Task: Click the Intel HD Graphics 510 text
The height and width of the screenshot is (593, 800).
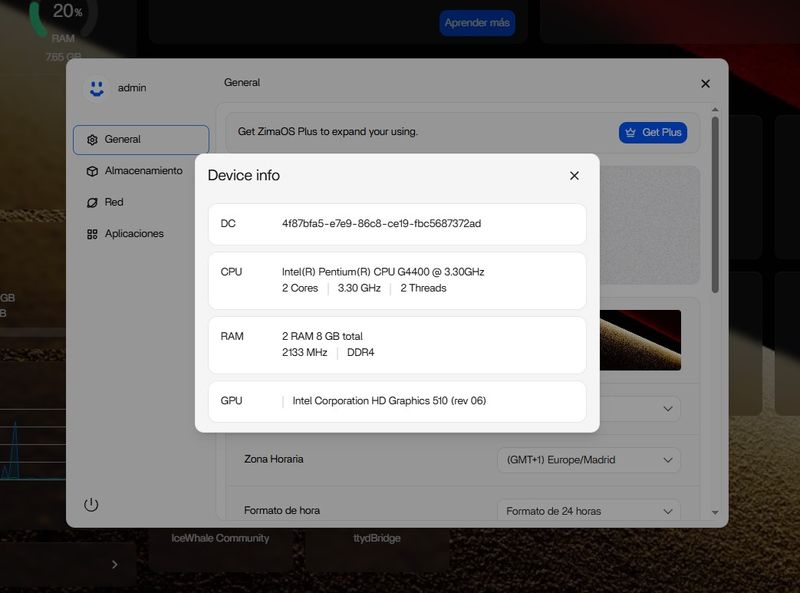Action: [x=389, y=401]
